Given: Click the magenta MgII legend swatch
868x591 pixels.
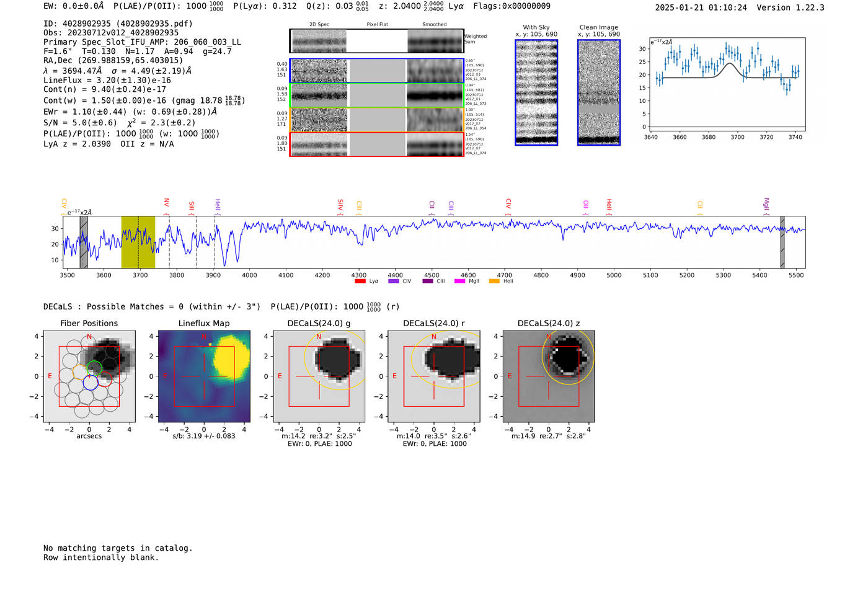Looking at the screenshot, I should pos(459,282).
